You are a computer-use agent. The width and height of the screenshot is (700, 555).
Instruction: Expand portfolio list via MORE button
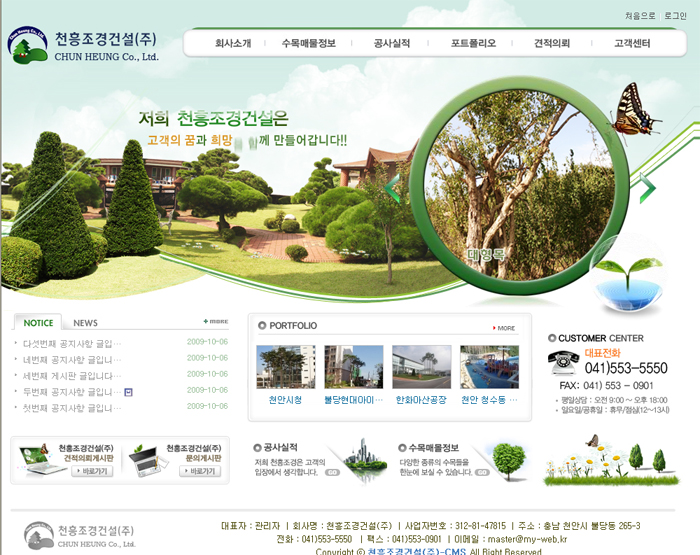[x=504, y=328]
